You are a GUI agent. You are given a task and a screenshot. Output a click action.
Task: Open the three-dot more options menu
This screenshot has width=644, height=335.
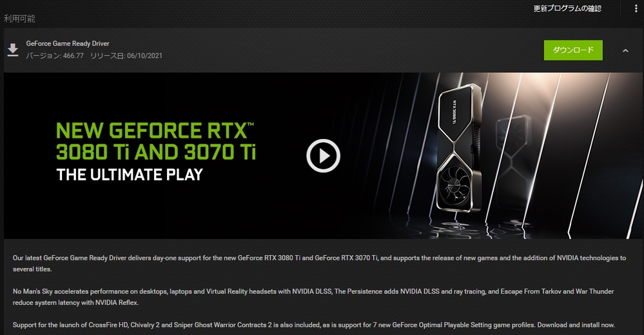click(x=636, y=9)
